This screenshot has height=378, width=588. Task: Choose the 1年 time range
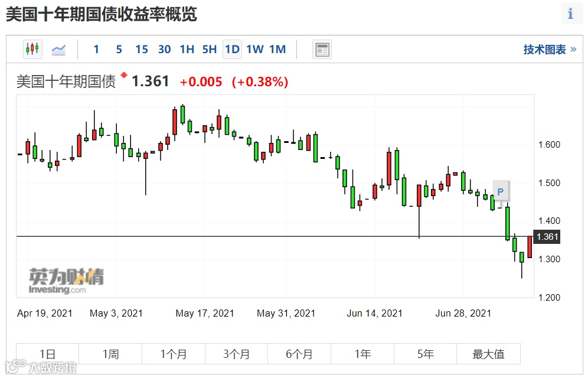point(362,354)
